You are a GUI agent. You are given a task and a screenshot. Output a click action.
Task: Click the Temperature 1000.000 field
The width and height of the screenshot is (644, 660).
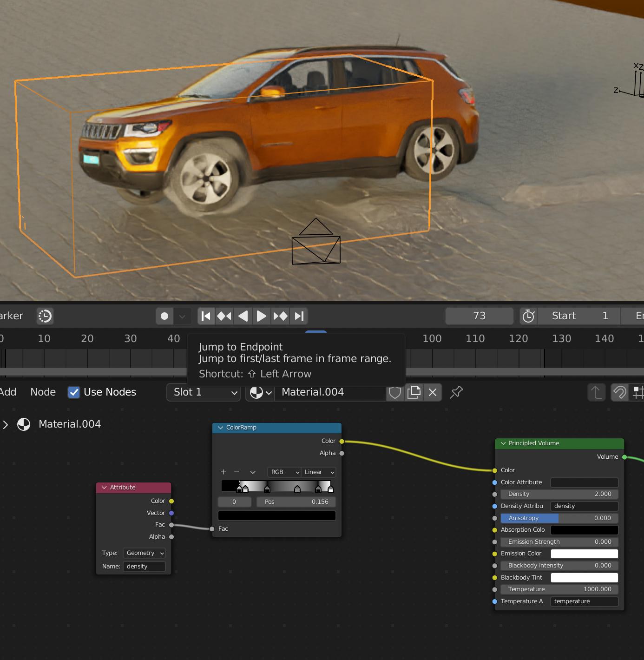pos(559,589)
